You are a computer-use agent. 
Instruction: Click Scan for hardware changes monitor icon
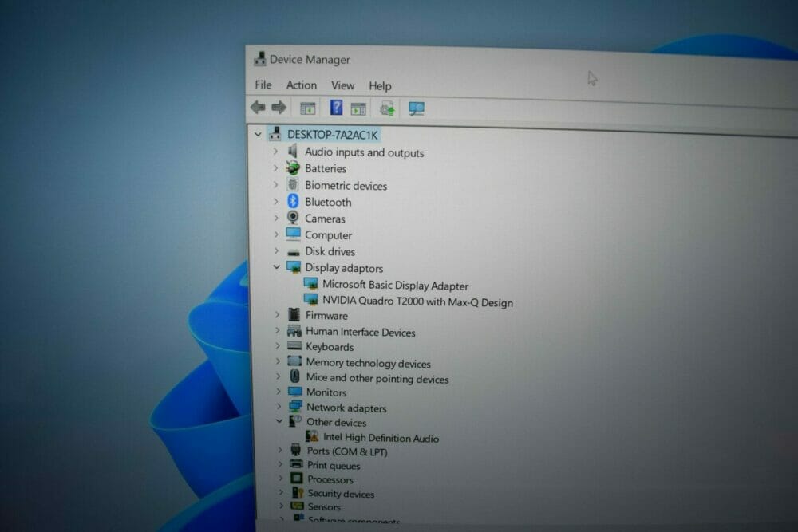point(417,108)
